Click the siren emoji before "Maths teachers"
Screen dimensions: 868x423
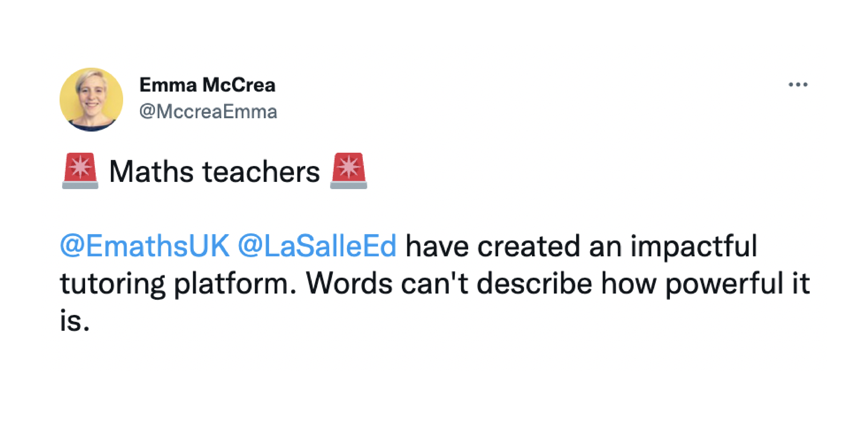point(80,171)
